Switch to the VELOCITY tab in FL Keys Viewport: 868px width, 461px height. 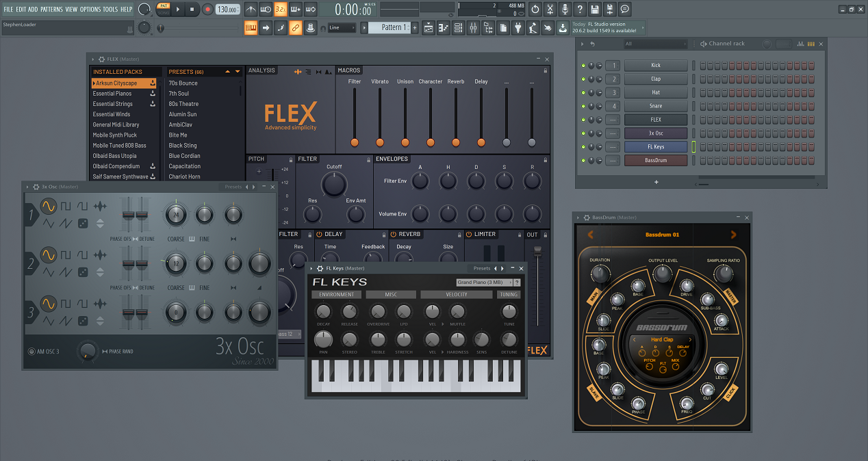[456, 294]
